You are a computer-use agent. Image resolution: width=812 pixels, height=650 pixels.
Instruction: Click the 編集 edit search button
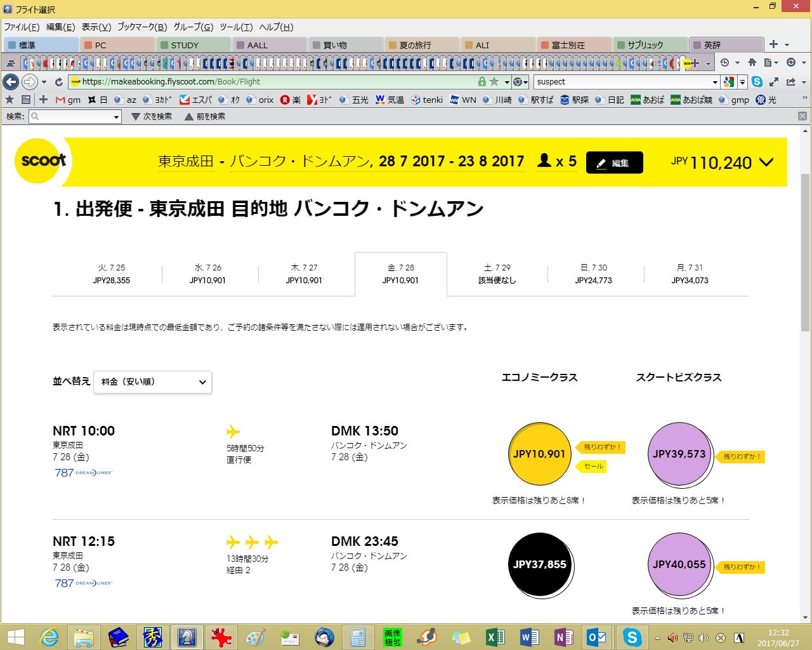point(614,162)
